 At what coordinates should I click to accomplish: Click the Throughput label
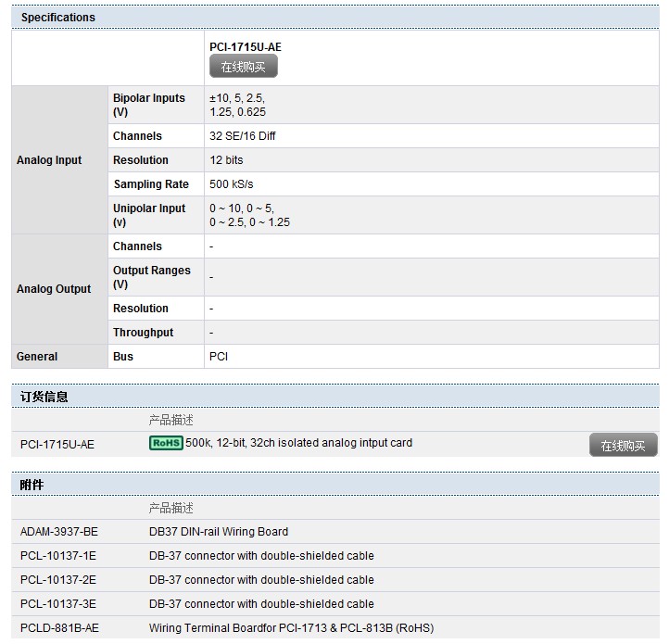click(143, 333)
